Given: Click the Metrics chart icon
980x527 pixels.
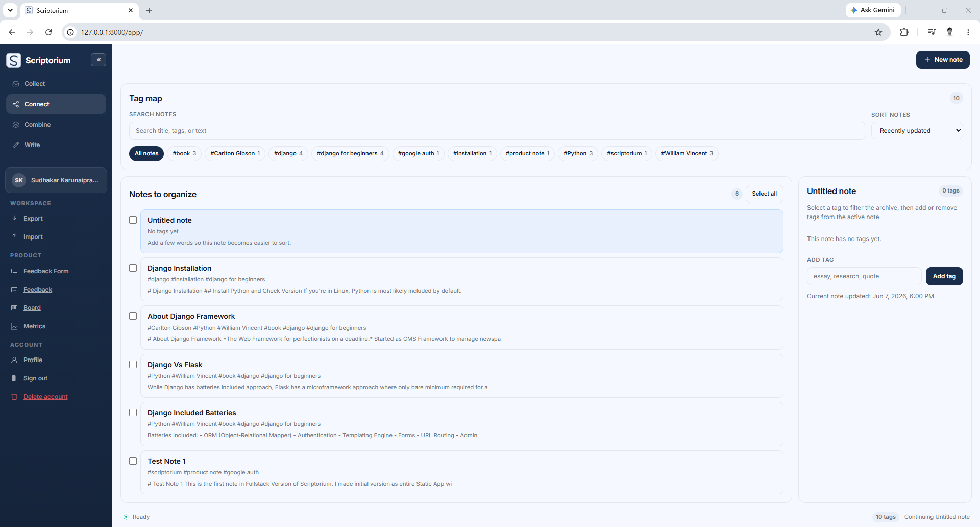Looking at the screenshot, I should click(14, 326).
